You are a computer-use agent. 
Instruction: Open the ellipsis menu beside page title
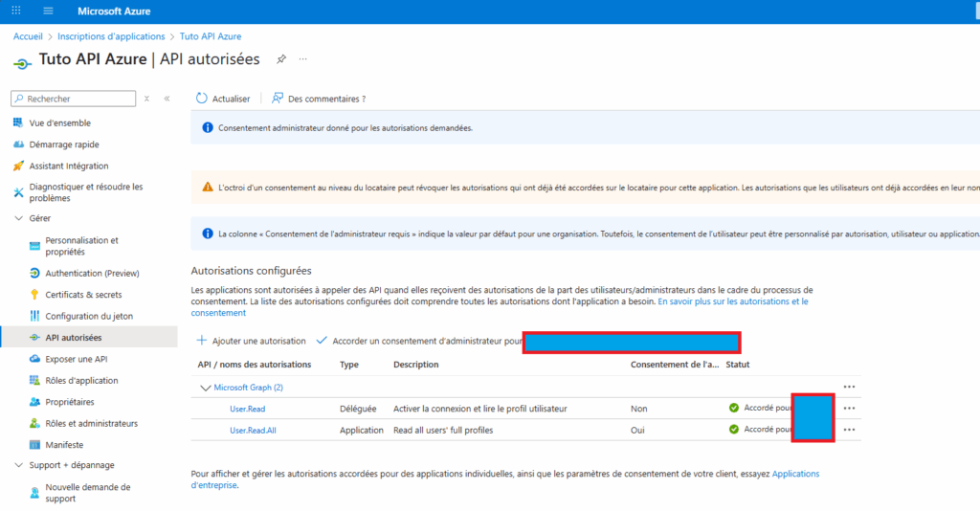click(x=303, y=59)
